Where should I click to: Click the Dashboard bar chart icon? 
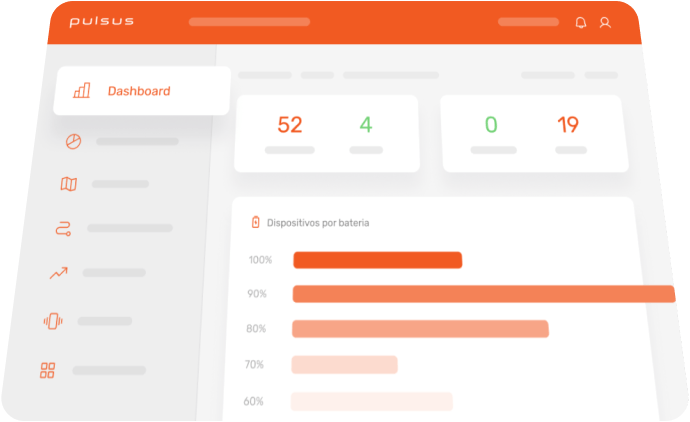click(x=82, y=90)
